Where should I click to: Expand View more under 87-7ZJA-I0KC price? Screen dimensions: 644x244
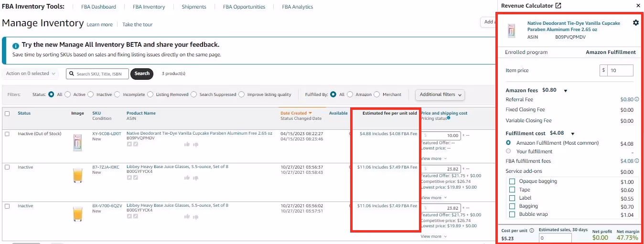(x=434, y=198)
